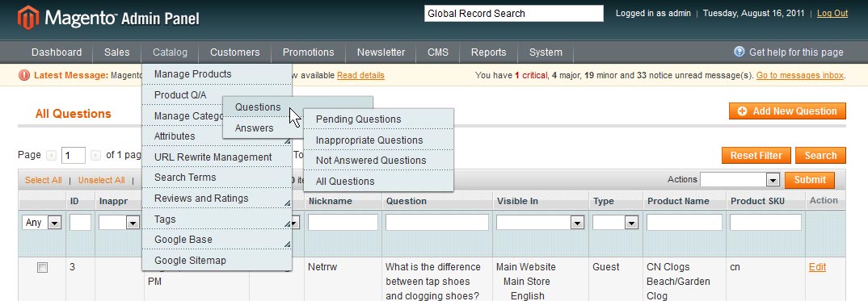This screenshot has height=301, width=868.
Task: Open the Actions dropdown
Action: point(739,180)
